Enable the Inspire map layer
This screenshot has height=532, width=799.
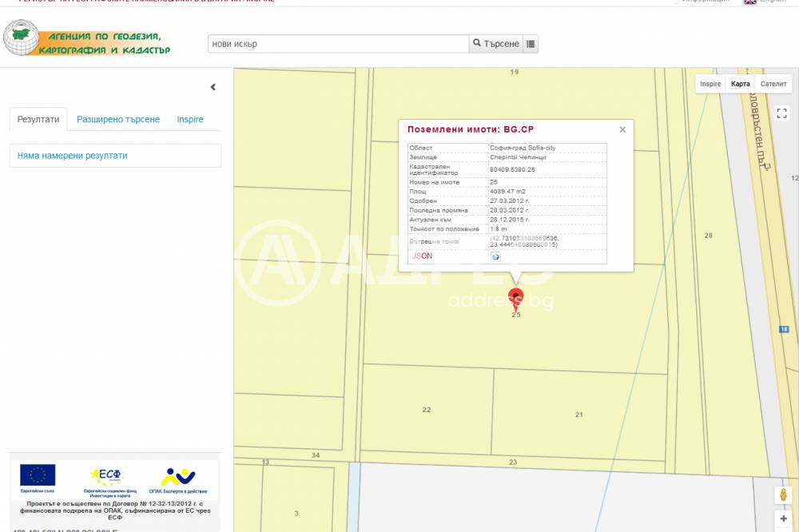click(x=710, y=84)
